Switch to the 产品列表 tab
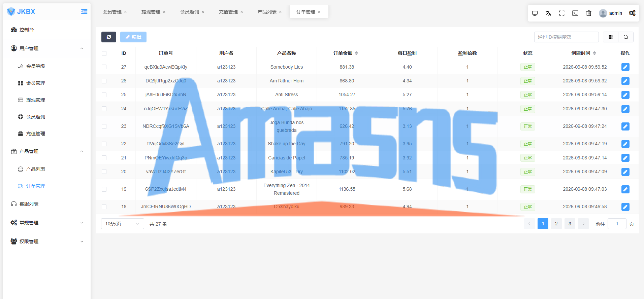Viewport: 644px width, 299px height. coord(267,12)
